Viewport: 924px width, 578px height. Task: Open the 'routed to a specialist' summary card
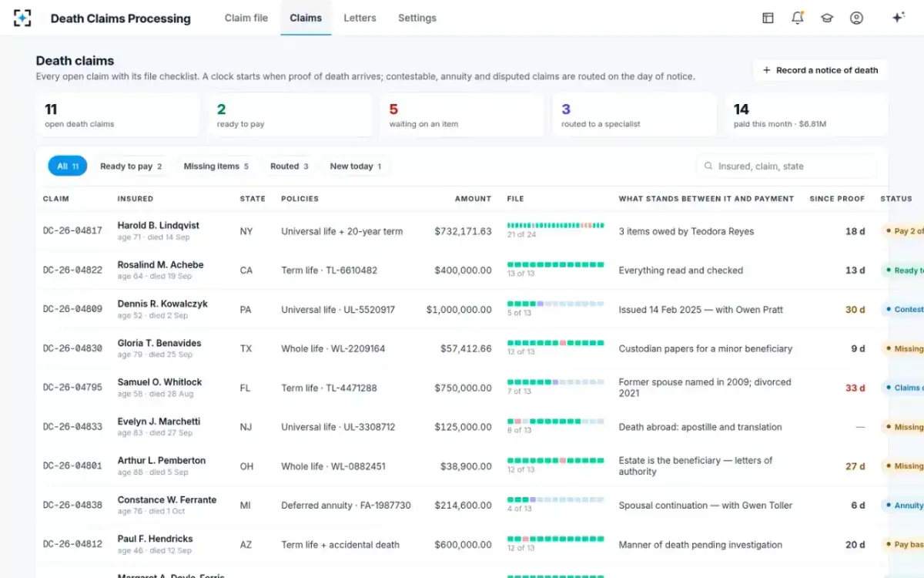coord(634,115)
